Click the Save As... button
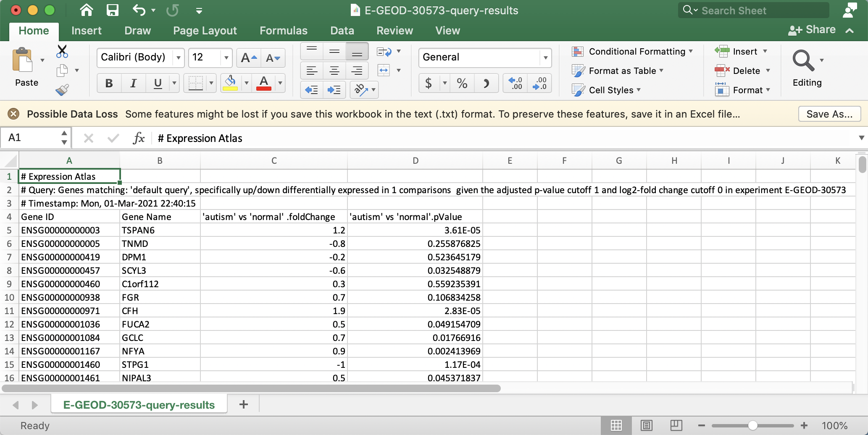The height and width of the screenshot is (435, 868). pyautogui.click(x=829, y=114)
